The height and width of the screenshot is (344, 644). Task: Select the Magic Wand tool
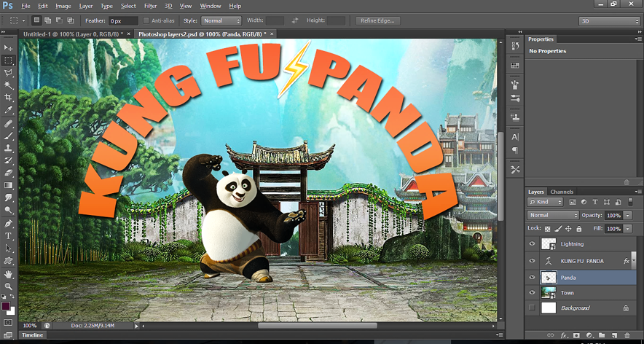8,85
